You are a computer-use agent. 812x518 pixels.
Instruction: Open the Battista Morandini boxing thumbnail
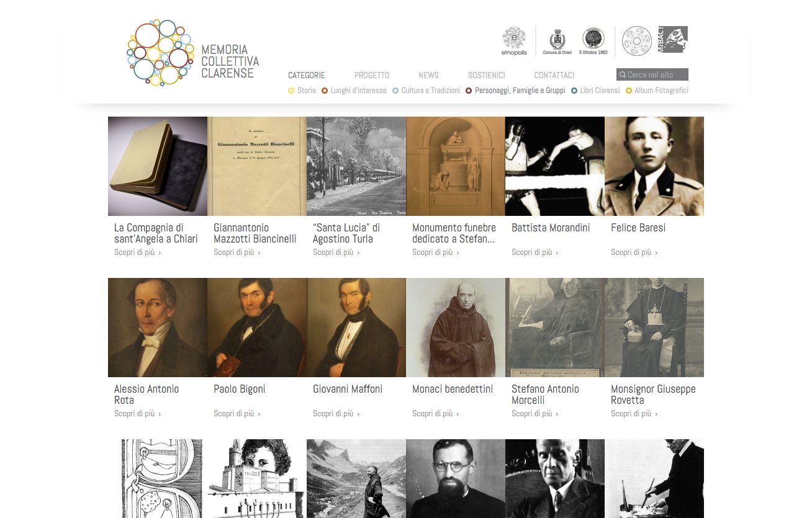555,166
